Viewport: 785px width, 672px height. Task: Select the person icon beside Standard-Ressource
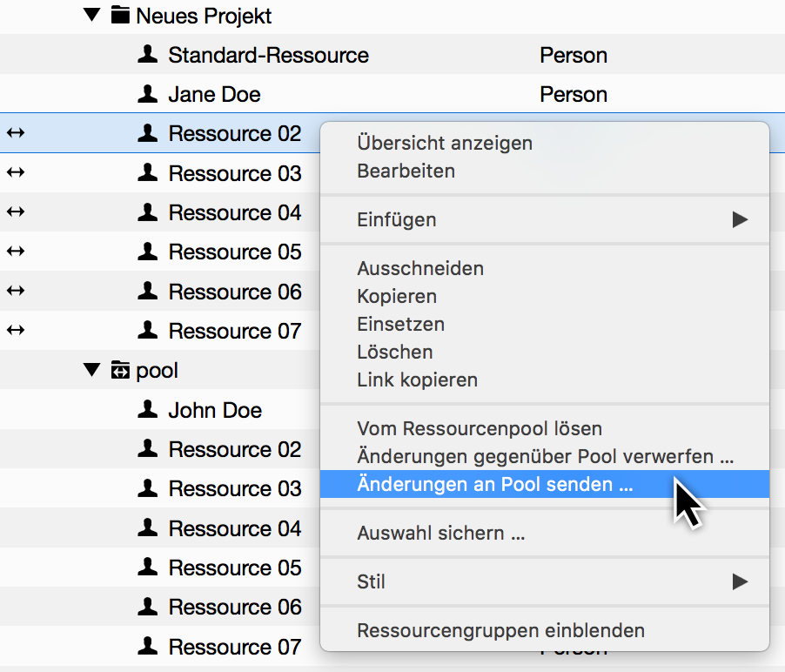pyautogui.click(x=148, y=55)
